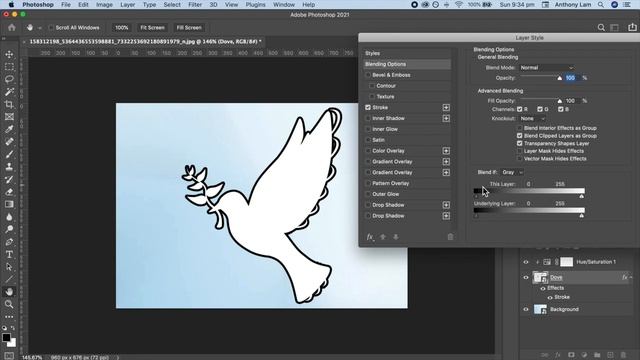The height and width of the screenshot is (360, 640).
Task: Click the Opacity value input field
Action: pyautogui.click(x=572, y=78)
